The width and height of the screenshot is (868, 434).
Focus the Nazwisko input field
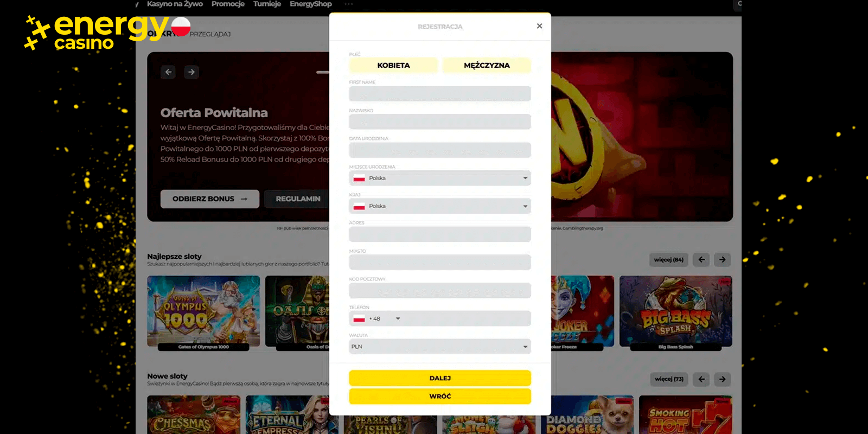click(x=440, y=122)
